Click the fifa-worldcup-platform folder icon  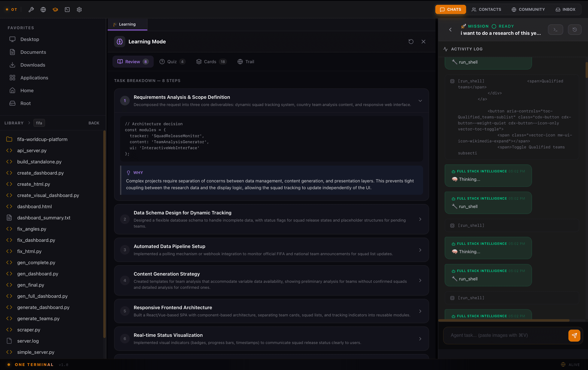[x=9, y=139]
